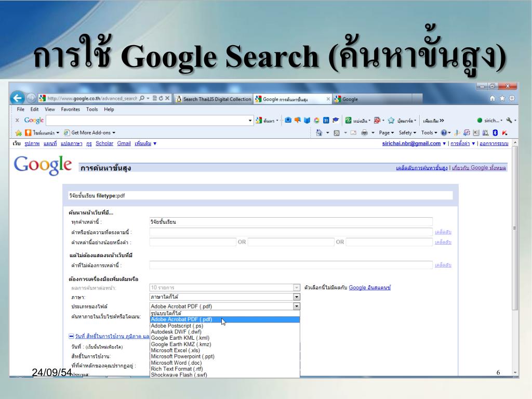Switch to Search ThaiLIS Digital Collection tab
Image resolution: width=532 pixels, height=399 pixels.
214,99
